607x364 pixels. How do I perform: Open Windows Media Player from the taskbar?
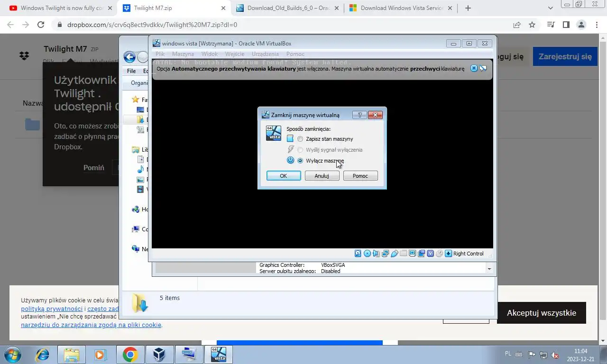coord(100,355)
